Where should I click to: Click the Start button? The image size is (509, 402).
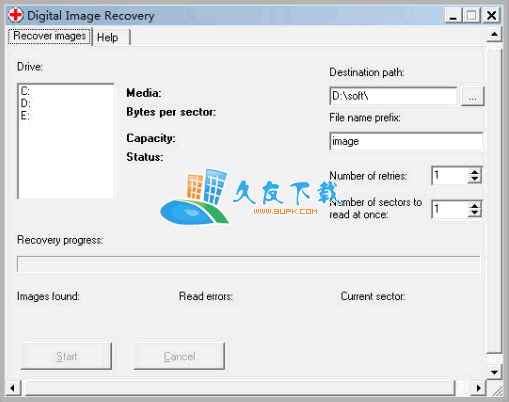(66, 356)
